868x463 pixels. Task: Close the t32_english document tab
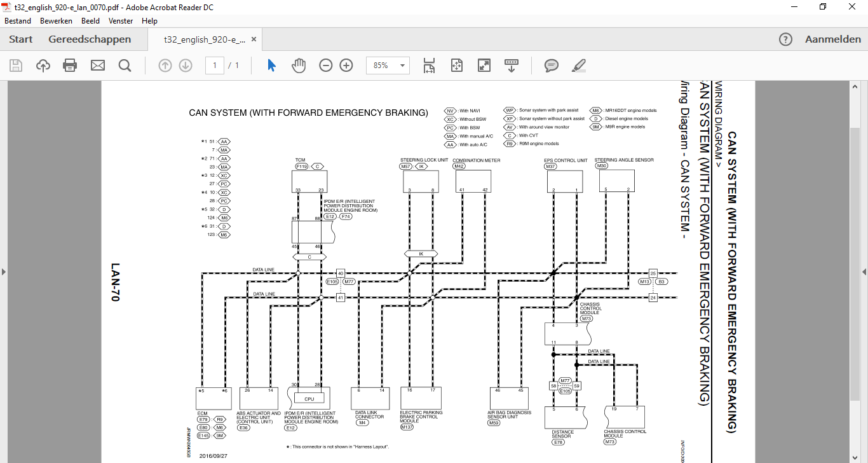click(x=254, y=39)
